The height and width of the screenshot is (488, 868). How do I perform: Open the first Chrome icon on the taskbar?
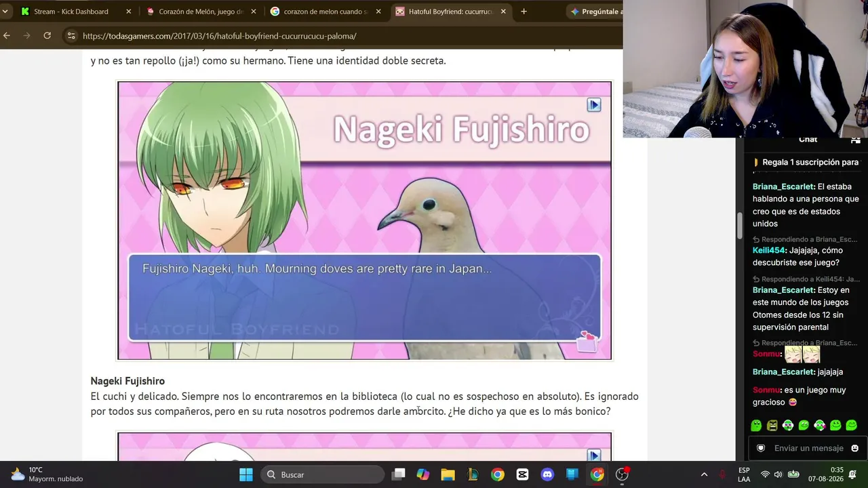(498, 474)
